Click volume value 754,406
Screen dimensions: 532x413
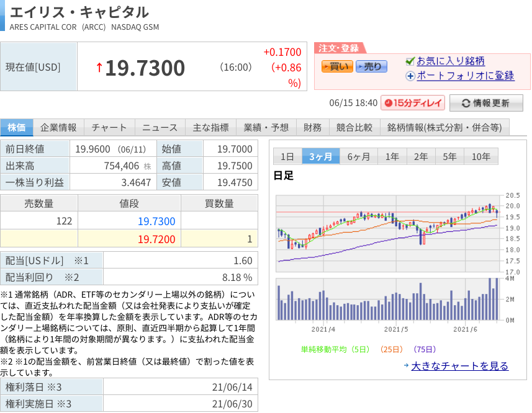coord(122,166)
